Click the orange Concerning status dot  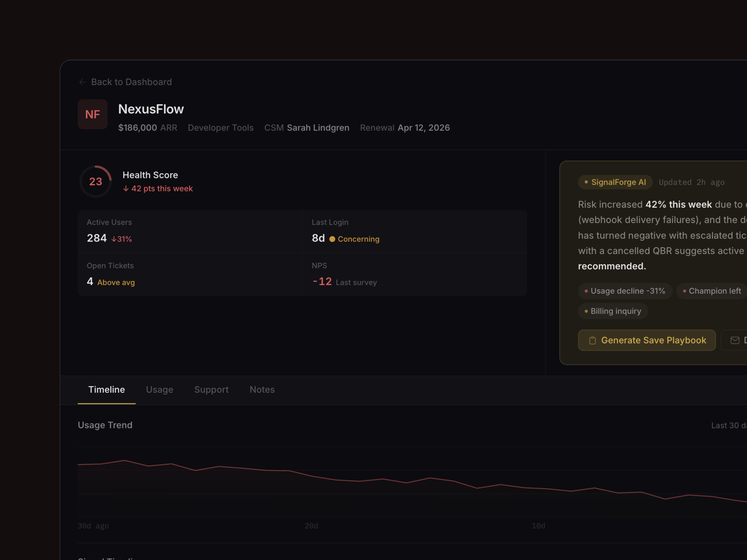point(332,239)
